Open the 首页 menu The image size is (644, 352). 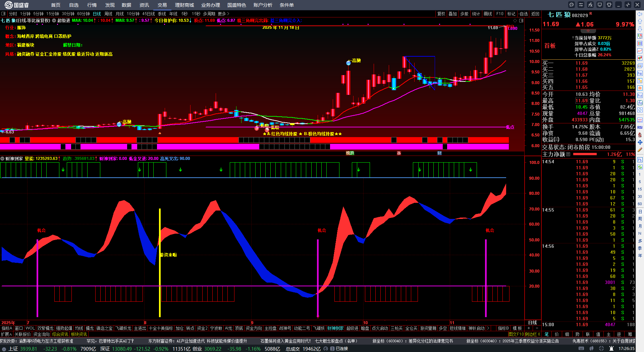click(56, 5)
